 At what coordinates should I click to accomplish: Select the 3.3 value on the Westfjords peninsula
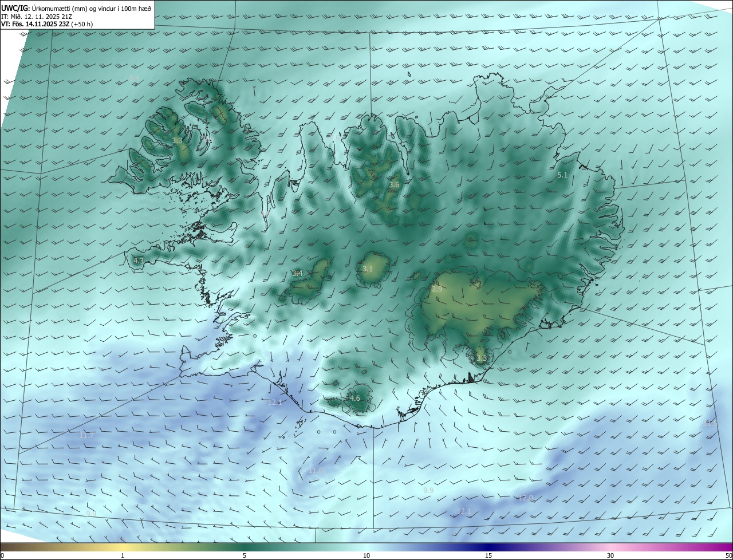pyautogui.click(x=177, y=140)
